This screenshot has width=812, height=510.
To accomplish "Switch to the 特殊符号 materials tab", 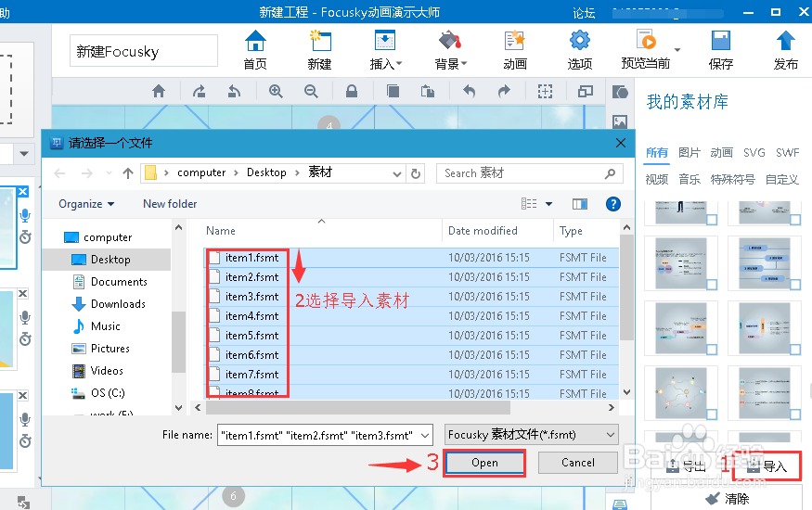I will tap(733, 180).
